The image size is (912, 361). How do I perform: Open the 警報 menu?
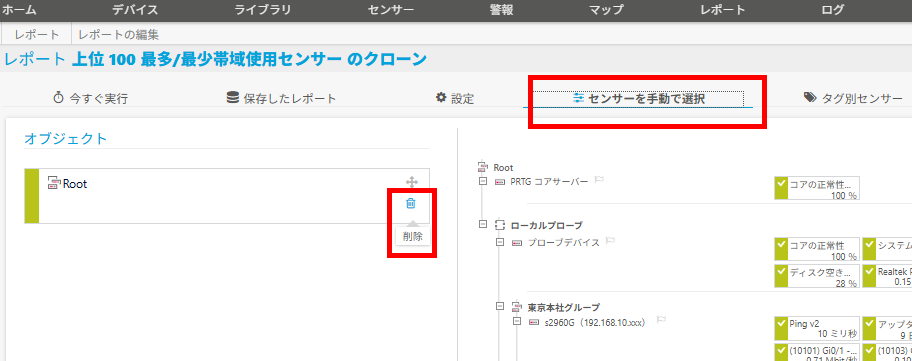[501, 10]
